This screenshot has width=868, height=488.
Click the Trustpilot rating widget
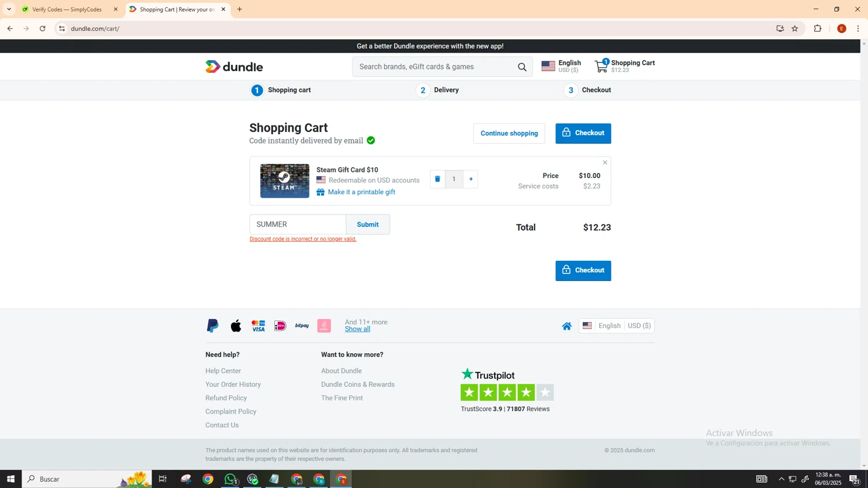click(507, 390)
